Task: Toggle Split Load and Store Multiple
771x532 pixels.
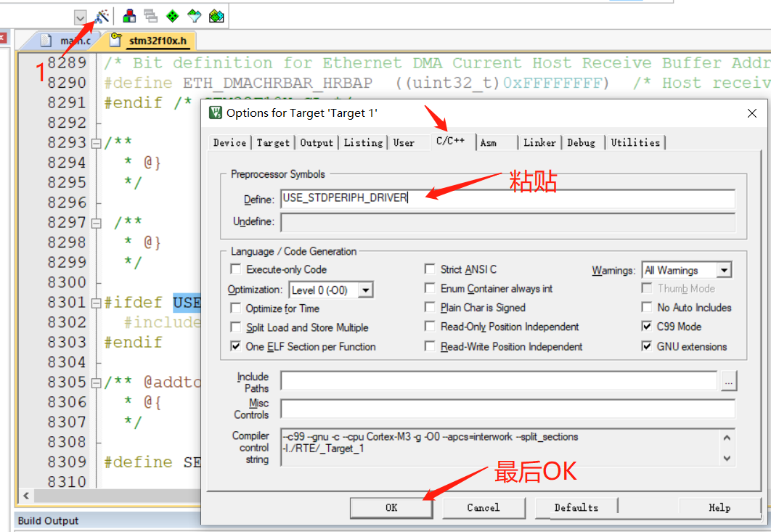Action: 235,327
